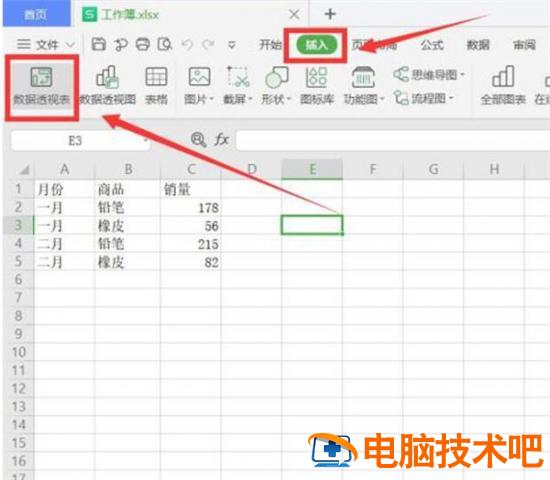
Task: Select column D header
Action: [251, 170]
